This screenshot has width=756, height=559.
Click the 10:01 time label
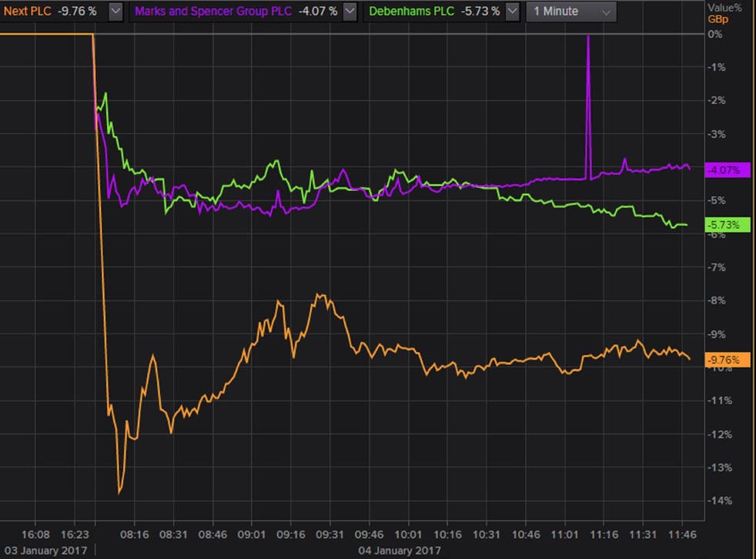tap(408, 534)
